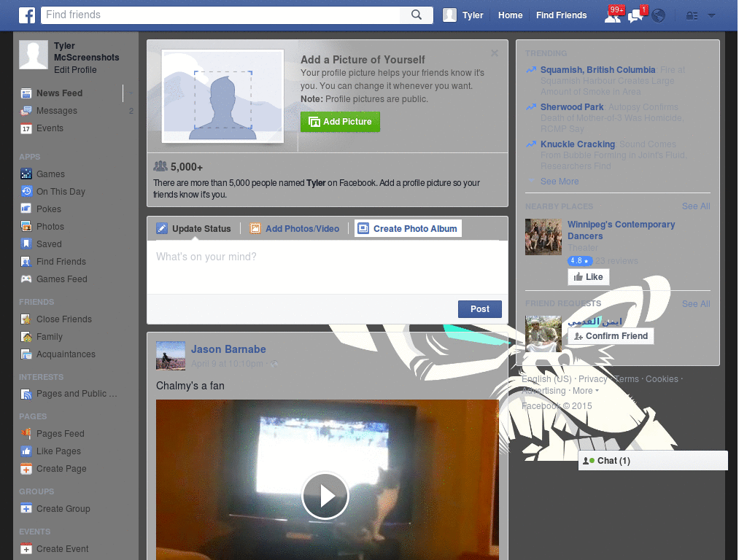The image size is (747, 560).
Task: Click the Post button
Action: point(480,309)
